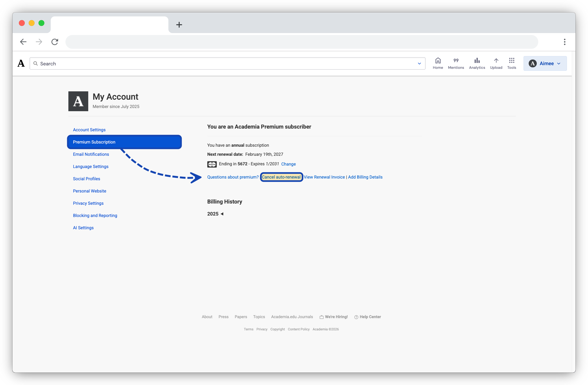Expand the search box dropdown arrow
This screenshot has width=588, height=385.
(419, 63)
